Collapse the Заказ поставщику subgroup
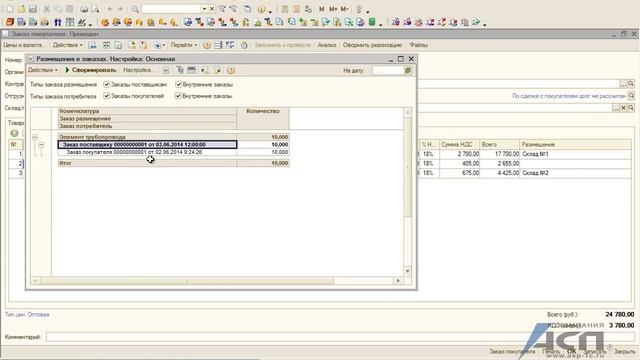 click(41, 144)
